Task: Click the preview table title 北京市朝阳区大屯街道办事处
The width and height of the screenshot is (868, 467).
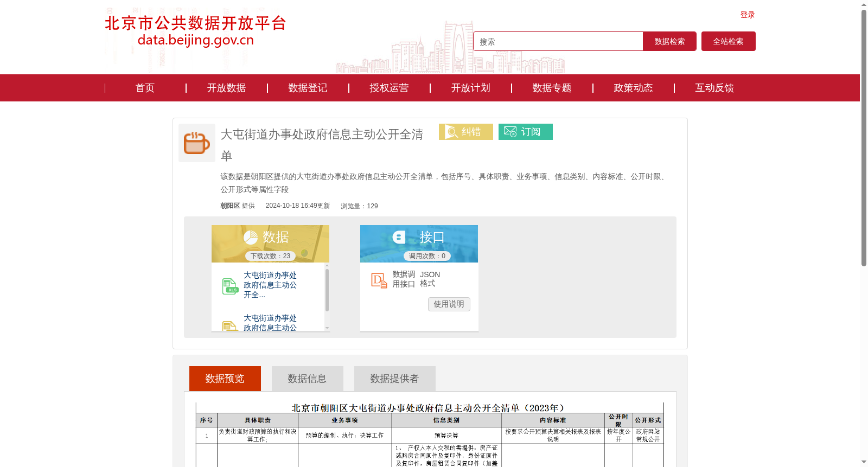Action: pos(429,408)
